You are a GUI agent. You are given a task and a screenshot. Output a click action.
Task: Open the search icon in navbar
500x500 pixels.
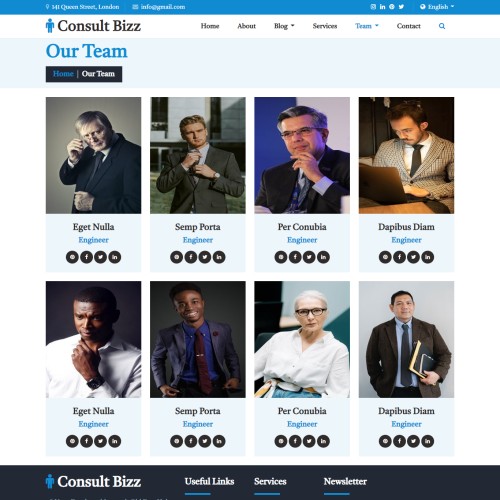point(442,26)
